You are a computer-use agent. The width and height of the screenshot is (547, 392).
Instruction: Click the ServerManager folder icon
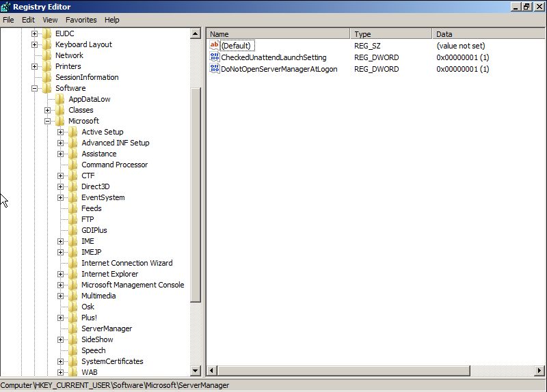[x=73, y=328]
